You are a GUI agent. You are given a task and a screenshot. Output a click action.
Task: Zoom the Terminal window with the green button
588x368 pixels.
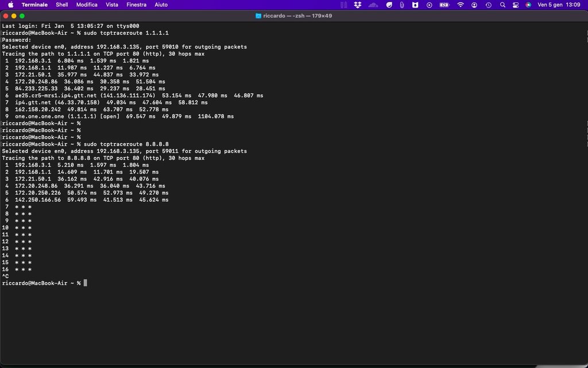point(22,16)
